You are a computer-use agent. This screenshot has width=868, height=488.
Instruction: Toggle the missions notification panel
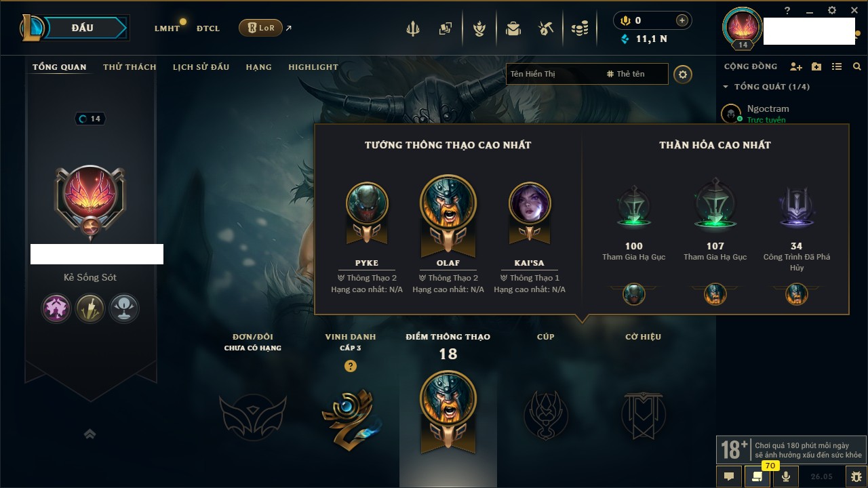coord(757,476)
